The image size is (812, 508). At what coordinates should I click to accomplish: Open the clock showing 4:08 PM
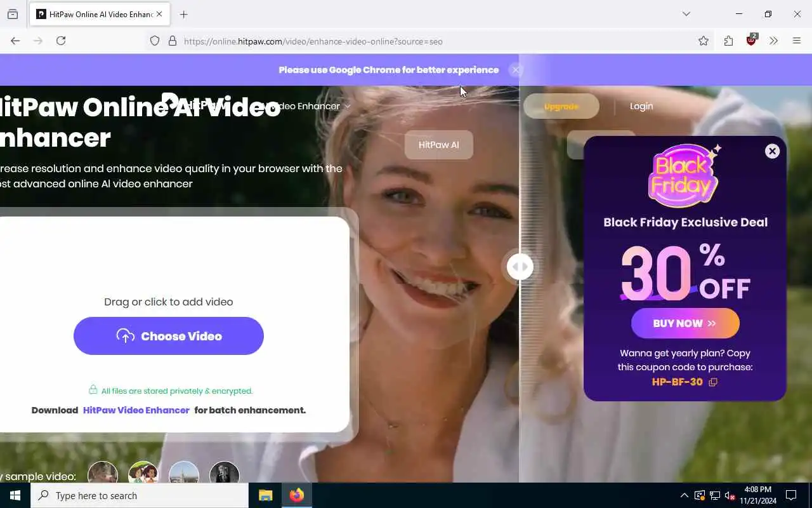[x=757, y=495]
